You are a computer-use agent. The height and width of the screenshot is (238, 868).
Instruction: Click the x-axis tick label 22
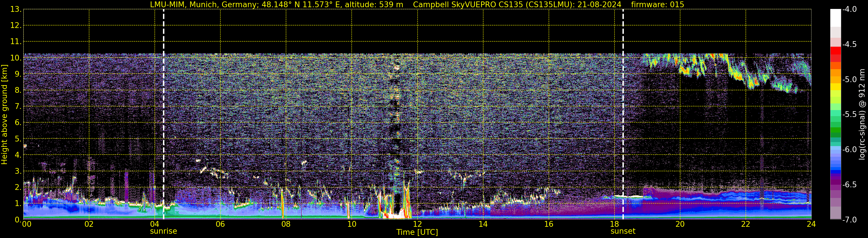point(746,224)
